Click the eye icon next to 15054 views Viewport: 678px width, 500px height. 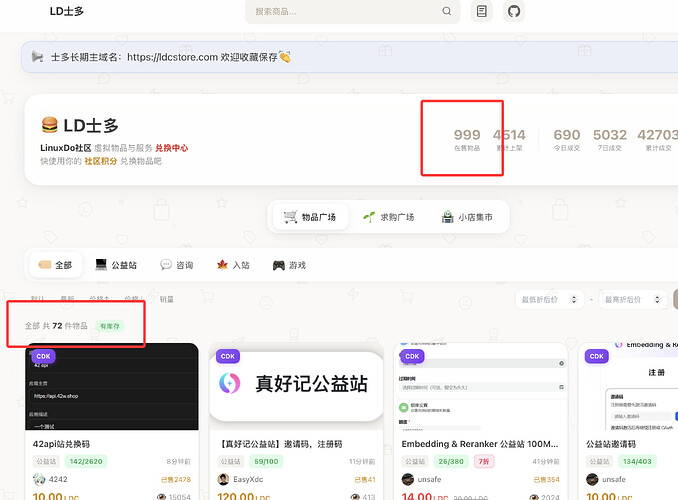click(x=162, y=497)
